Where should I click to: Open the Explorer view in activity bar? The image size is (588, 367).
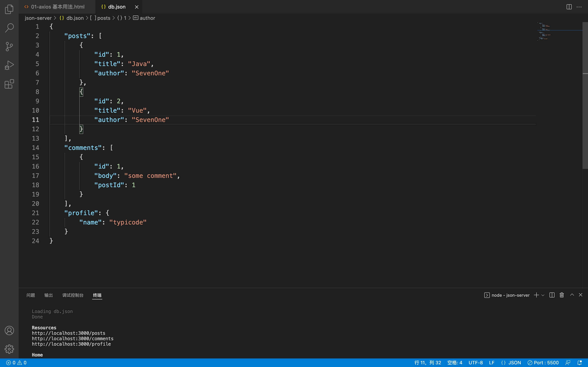point(9,9)
